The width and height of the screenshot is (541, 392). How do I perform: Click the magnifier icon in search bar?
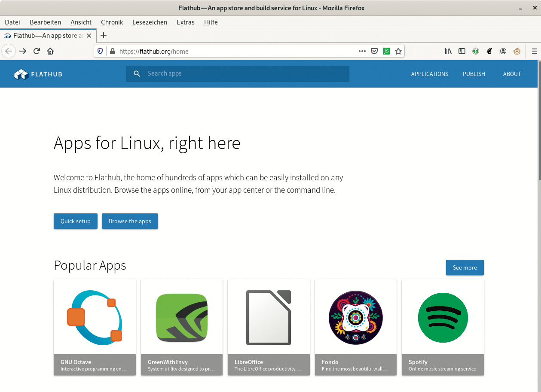click(137, 74)
